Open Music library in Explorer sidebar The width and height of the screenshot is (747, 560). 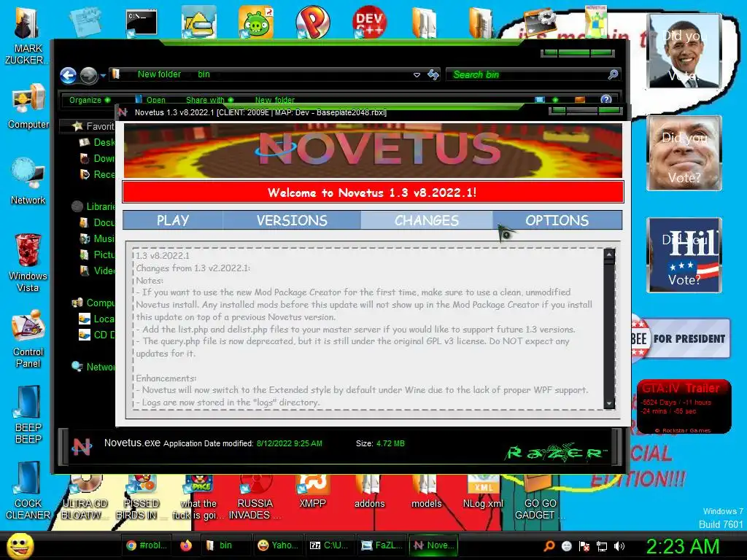(x=98, y=238)
